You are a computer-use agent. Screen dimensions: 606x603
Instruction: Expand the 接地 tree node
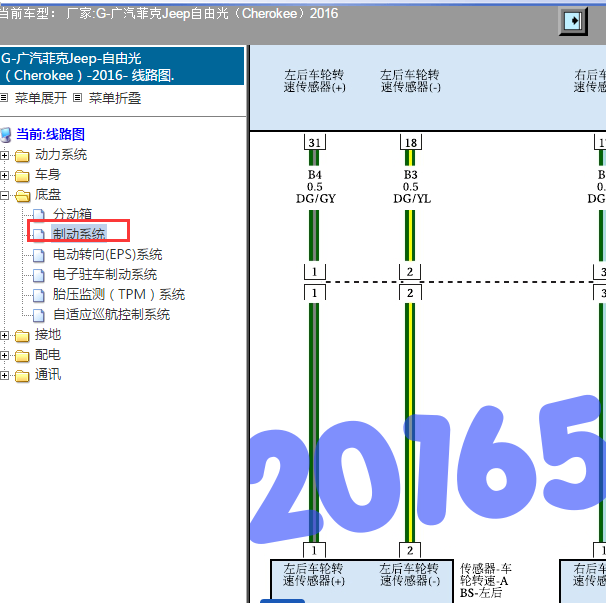(4, 336)
